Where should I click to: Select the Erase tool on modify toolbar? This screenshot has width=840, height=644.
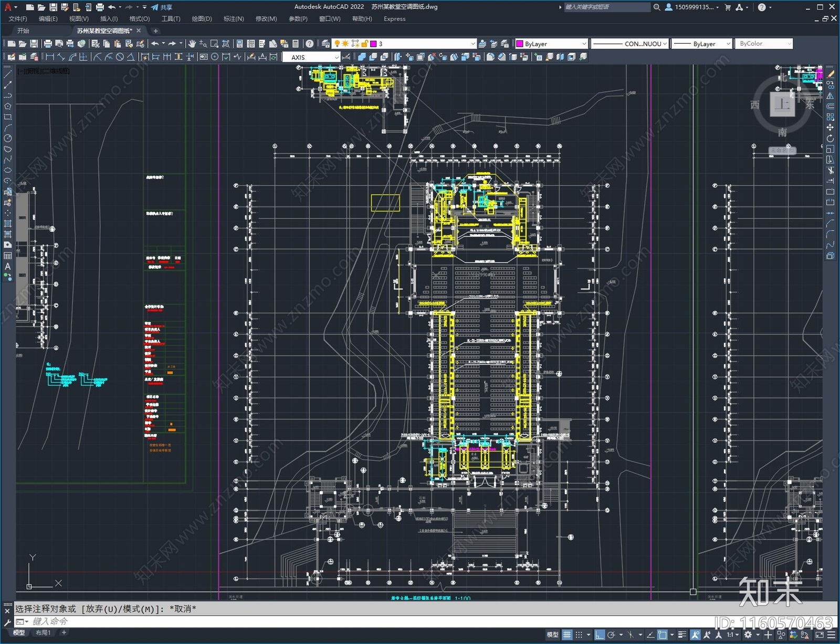coord(830,75)
